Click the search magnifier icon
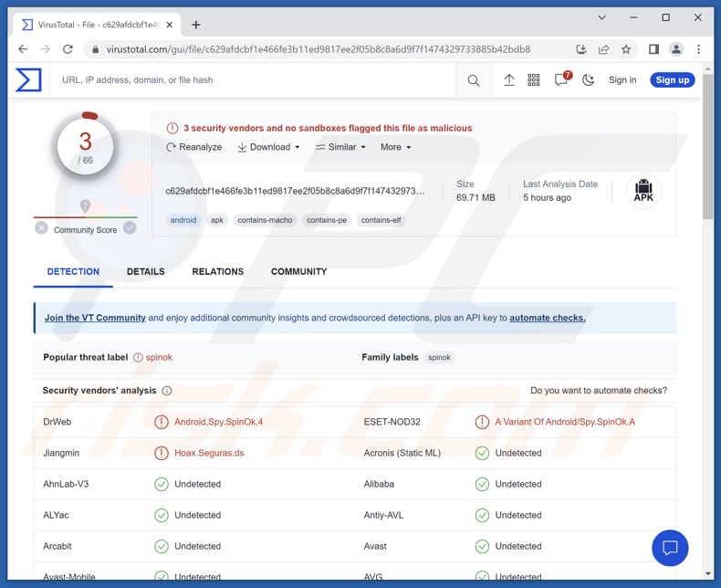Viewport: 721px width, 588px height. [473, 80]
